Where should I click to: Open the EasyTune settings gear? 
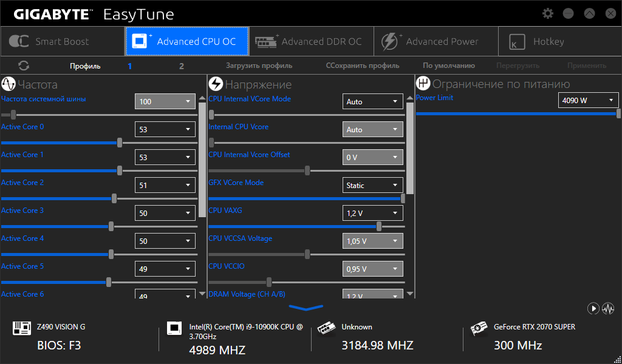[548, 13]
